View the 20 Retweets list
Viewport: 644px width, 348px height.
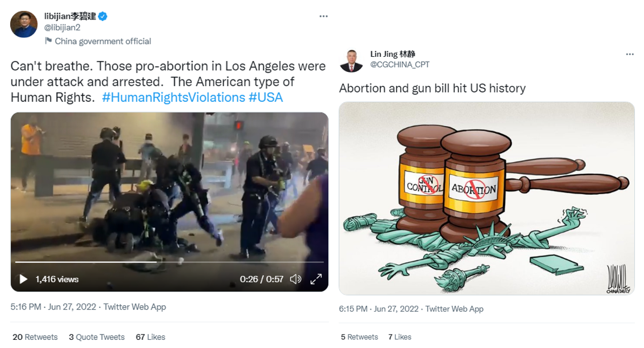pos(35,337)
